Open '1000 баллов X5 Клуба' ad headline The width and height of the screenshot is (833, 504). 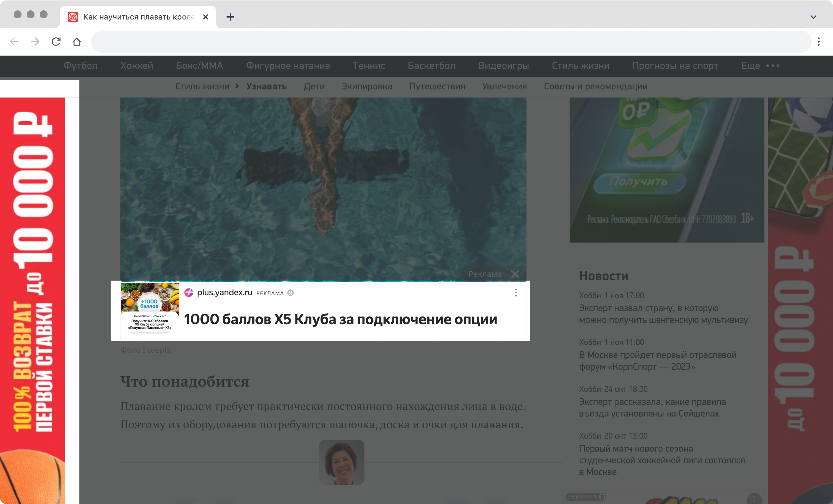(x=340, y=319)
